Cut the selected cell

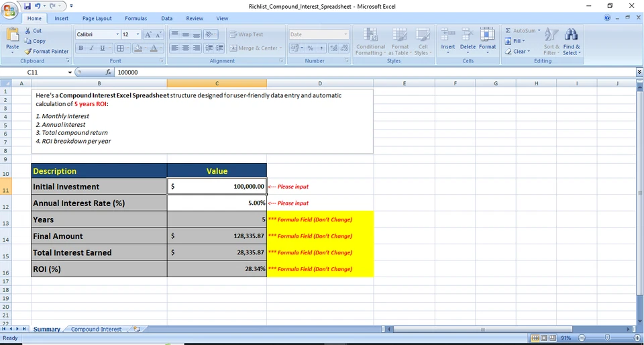34,31
